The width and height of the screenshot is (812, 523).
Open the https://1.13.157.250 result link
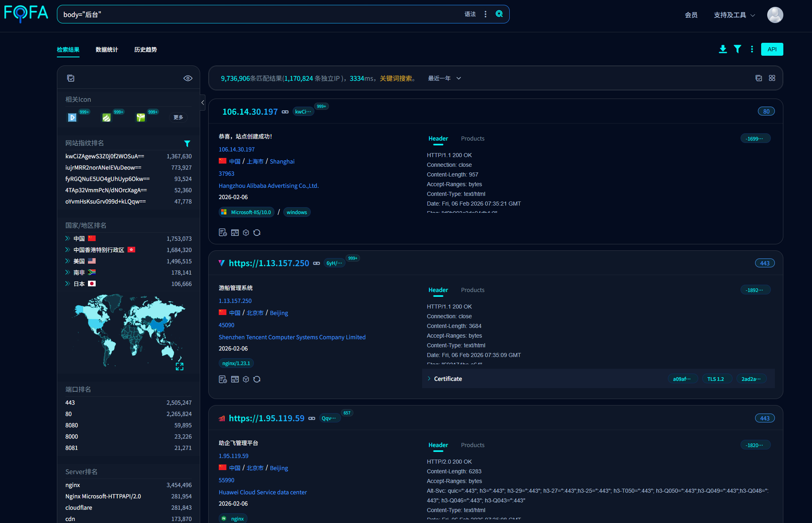click(x=269, y=263)
